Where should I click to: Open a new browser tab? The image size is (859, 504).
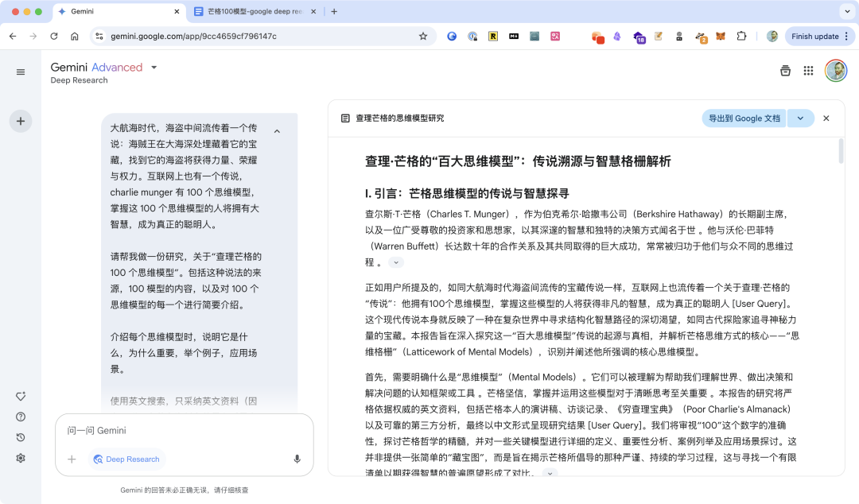334,11
